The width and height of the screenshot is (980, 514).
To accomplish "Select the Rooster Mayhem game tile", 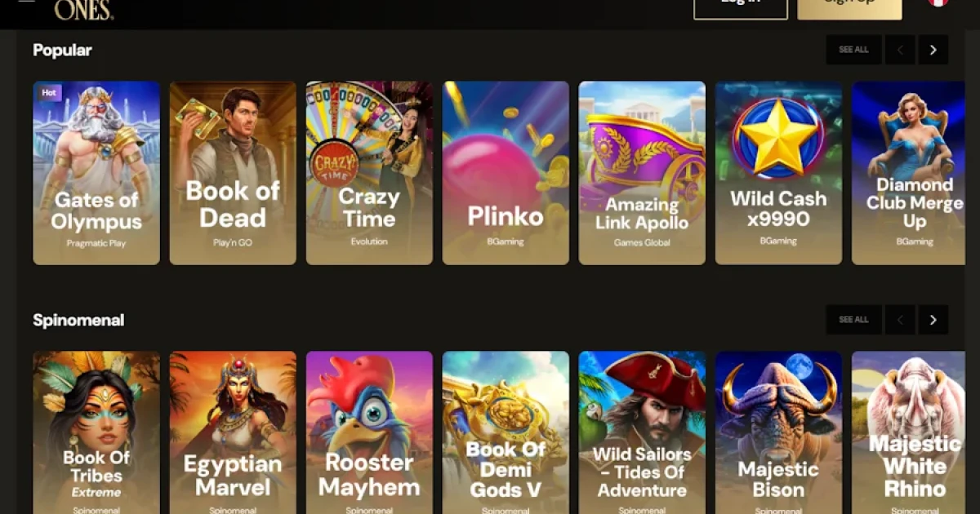I will (369, 432).
